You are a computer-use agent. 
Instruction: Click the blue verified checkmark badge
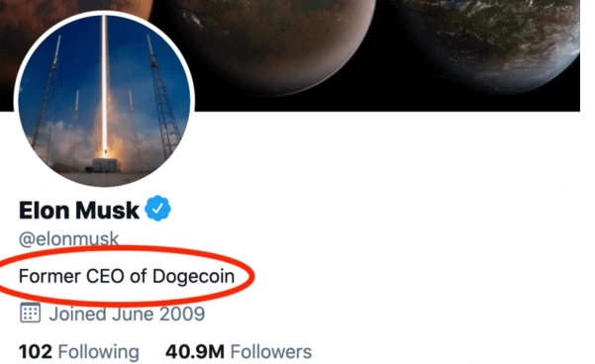pyautogui.click(x=157, y=208)
